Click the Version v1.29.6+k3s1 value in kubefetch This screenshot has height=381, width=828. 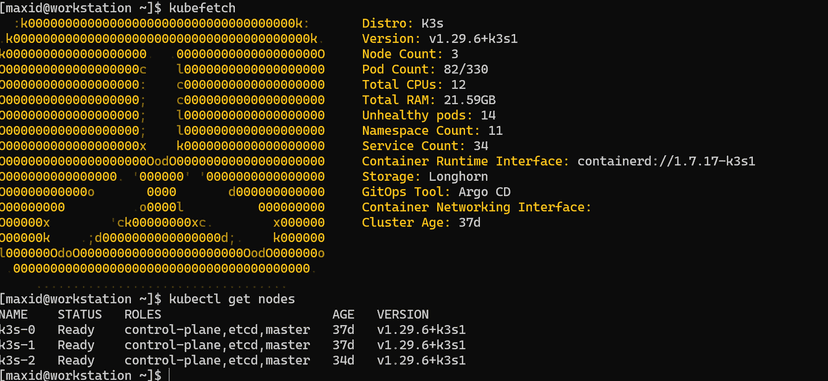469,39
